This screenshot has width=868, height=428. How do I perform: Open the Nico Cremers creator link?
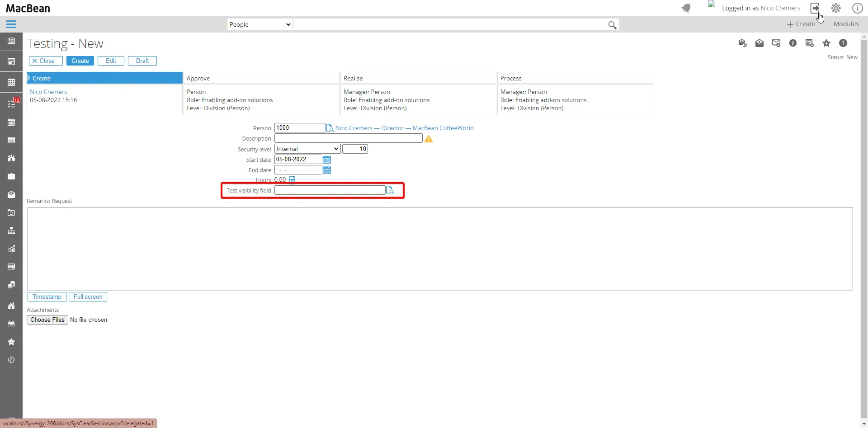coord(48,92)
